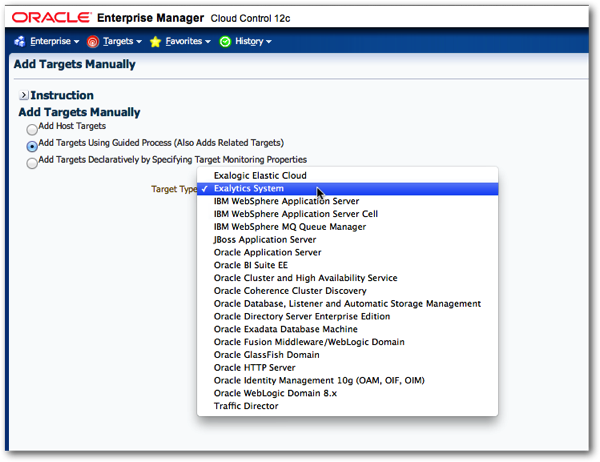Open the Favorites menu
The image size is (600, 462).
tap(188, 41)
